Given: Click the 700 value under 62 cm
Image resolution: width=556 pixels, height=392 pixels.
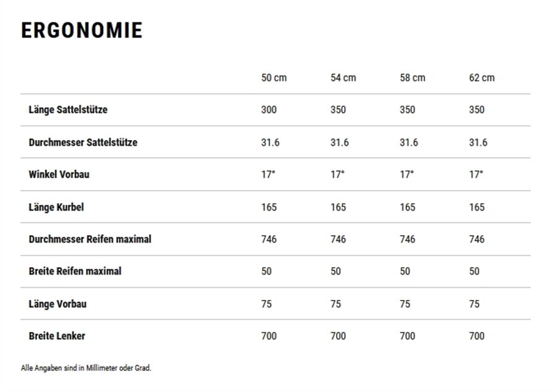Looking at the screenshot, I should coord(476,336).
